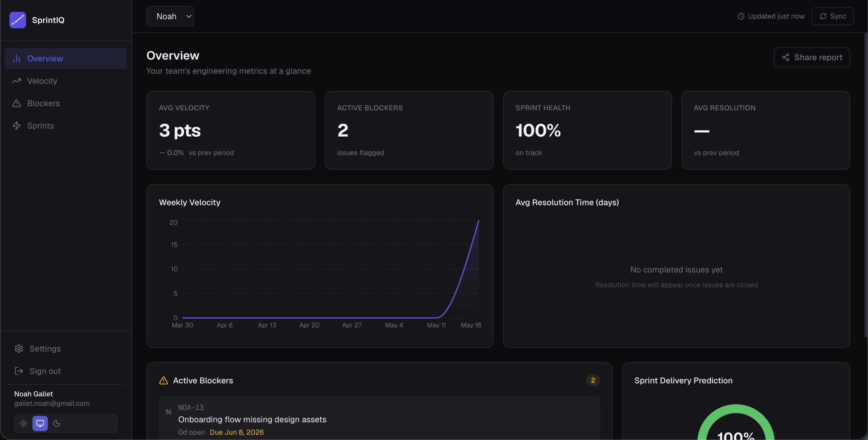The height and width of the screenshot is (440, 868).
Task: Click the Overview page heading
Action: [x=173, y=55]
